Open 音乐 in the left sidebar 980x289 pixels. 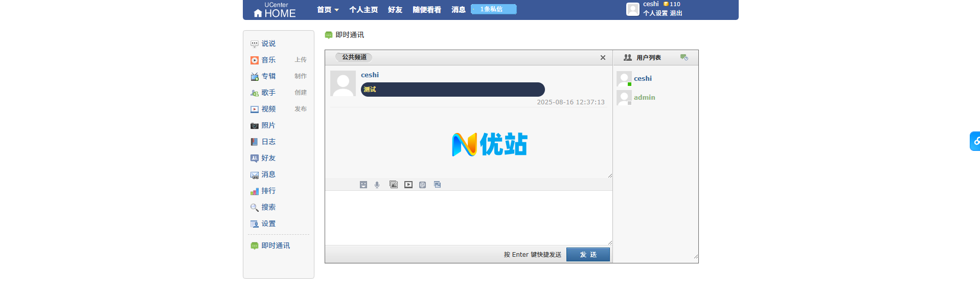pos(268,60)
